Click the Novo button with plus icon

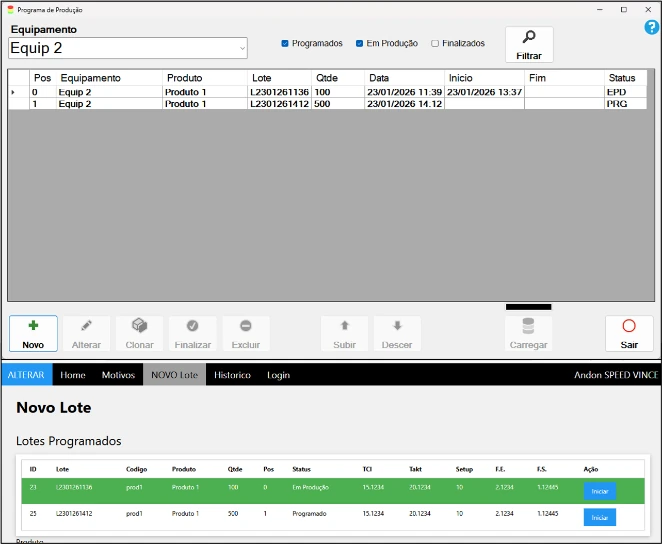coord(33,333)
